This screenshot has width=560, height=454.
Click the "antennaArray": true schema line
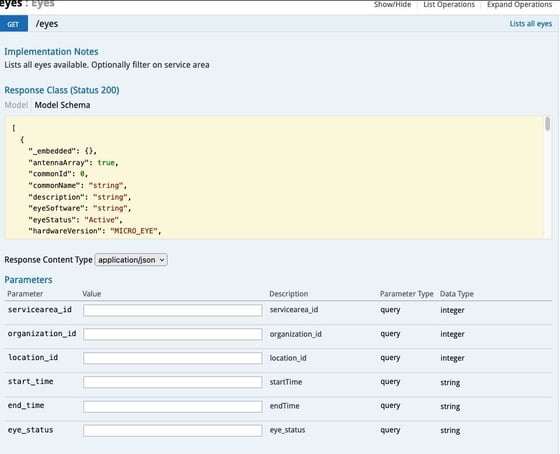tap(73, 163)
